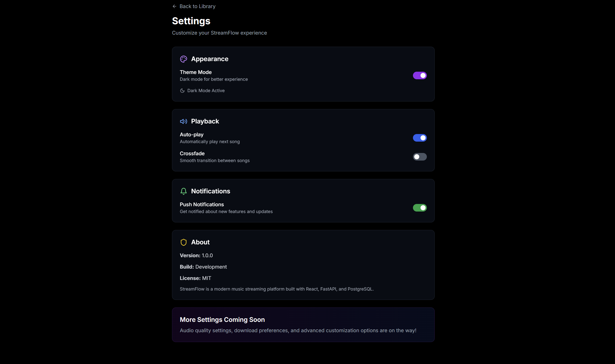Click the Playback speaker icon
The image size is (615, 364).
(x=184, y=121)
